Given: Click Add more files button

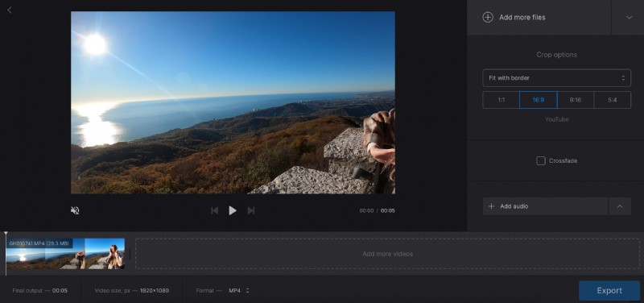Looking at the screenshot, I should [x=539, y=17].
